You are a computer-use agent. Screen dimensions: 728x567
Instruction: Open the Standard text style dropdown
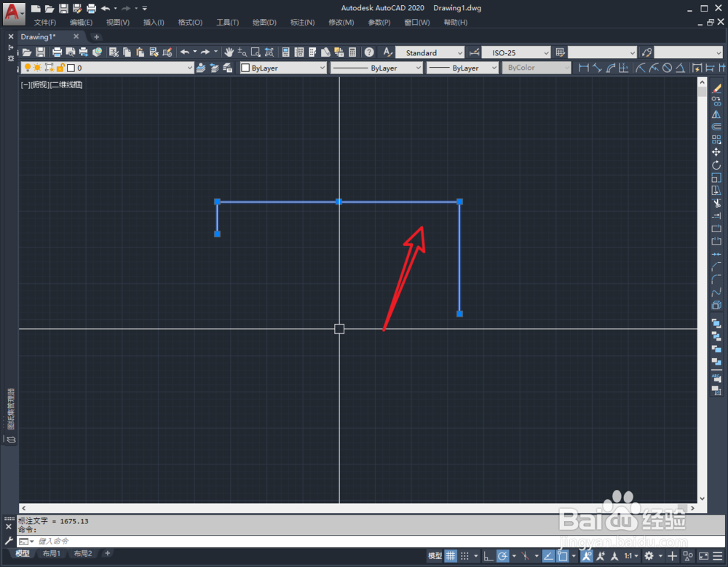pos(430,52)
